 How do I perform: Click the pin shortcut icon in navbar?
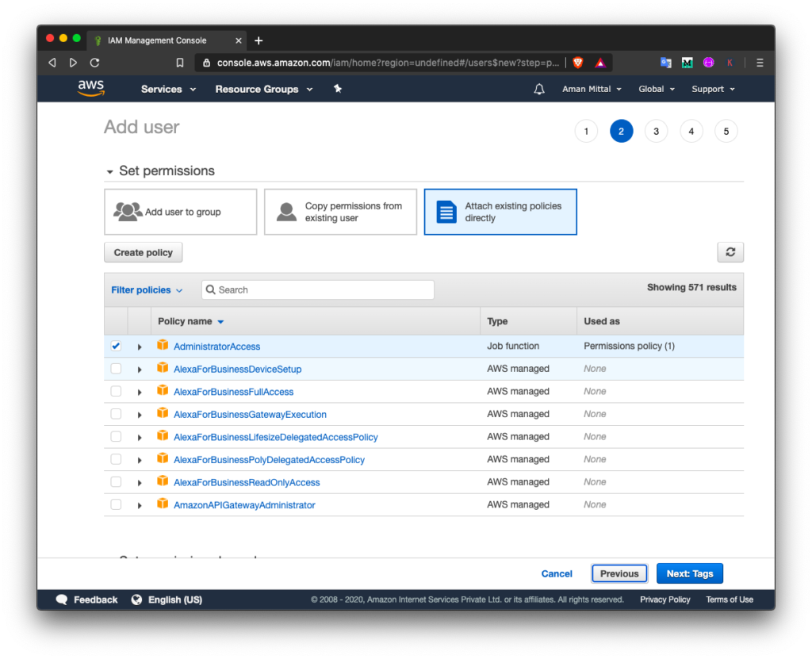[338, 89]
